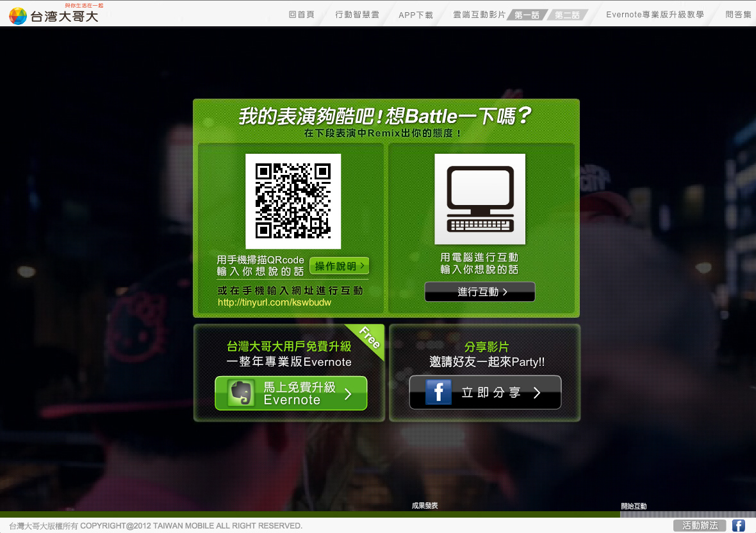
Task: Click the green video progress bar
Action: pyautogui.click(x=309, y=514)
